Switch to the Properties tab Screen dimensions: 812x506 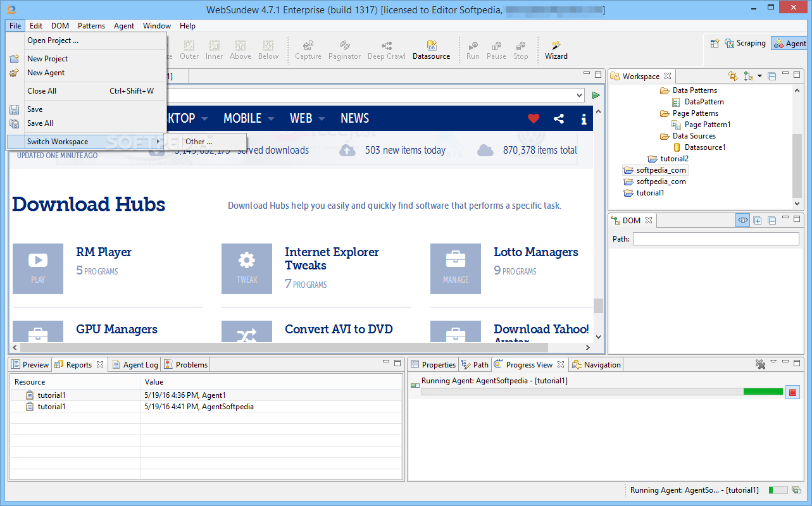(433, 364)
